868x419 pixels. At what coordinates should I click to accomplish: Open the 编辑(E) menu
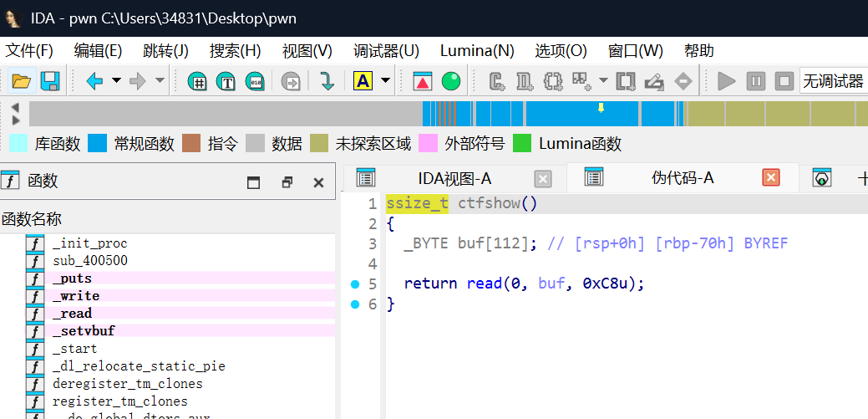(98, 51)
